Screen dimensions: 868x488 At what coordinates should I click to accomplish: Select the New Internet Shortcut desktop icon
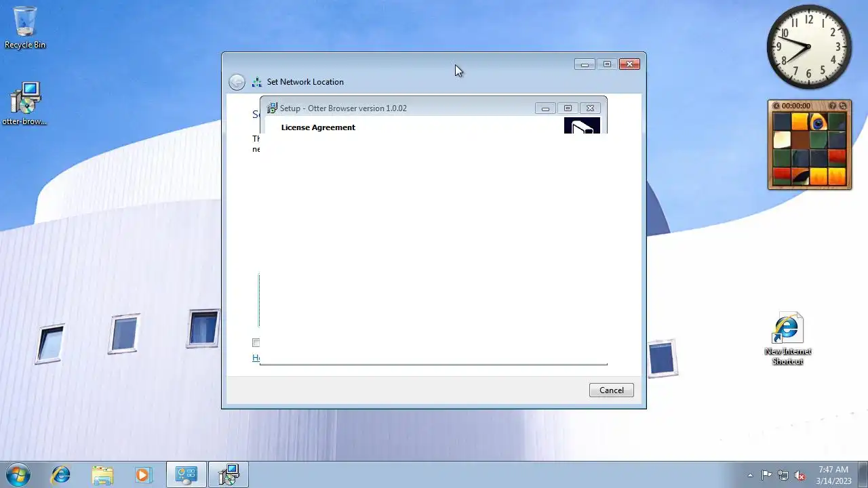[787, 339]
